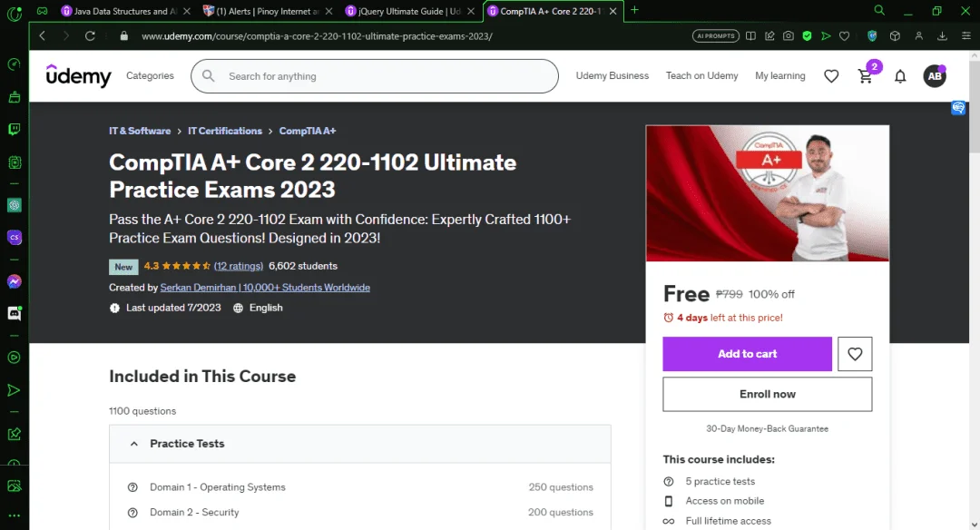
Task: Open the Categories menu
Action: 150,75
